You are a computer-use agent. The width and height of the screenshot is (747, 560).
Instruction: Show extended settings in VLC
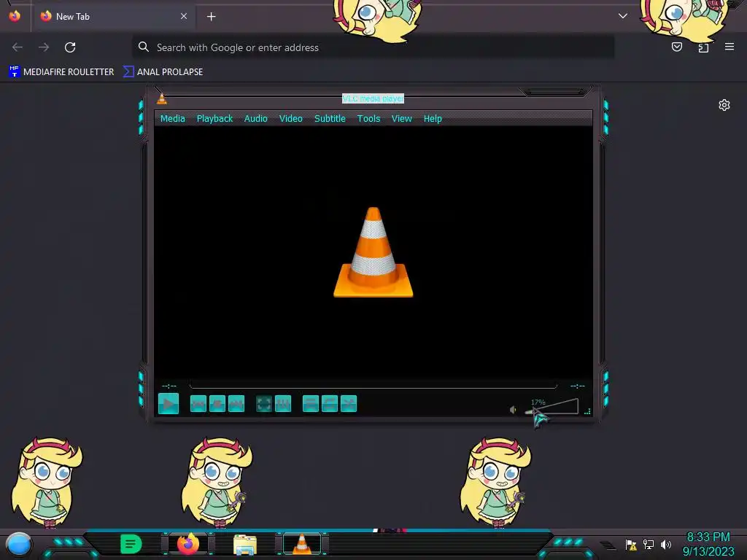(x=283, y=404)
